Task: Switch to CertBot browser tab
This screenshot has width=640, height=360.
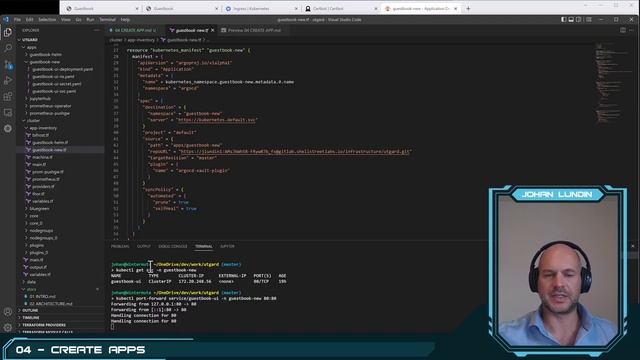Action: pyautogui.click(x=341, y=8)
